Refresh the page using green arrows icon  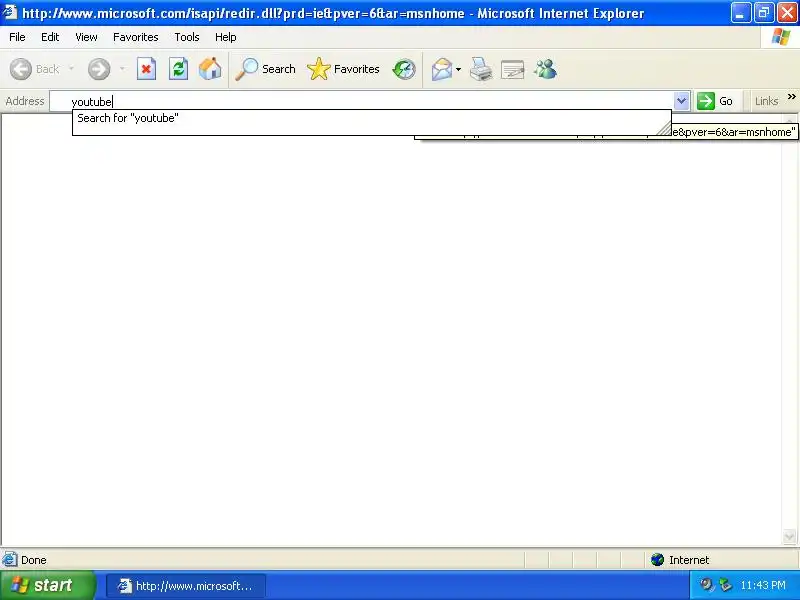click(179, 69)
